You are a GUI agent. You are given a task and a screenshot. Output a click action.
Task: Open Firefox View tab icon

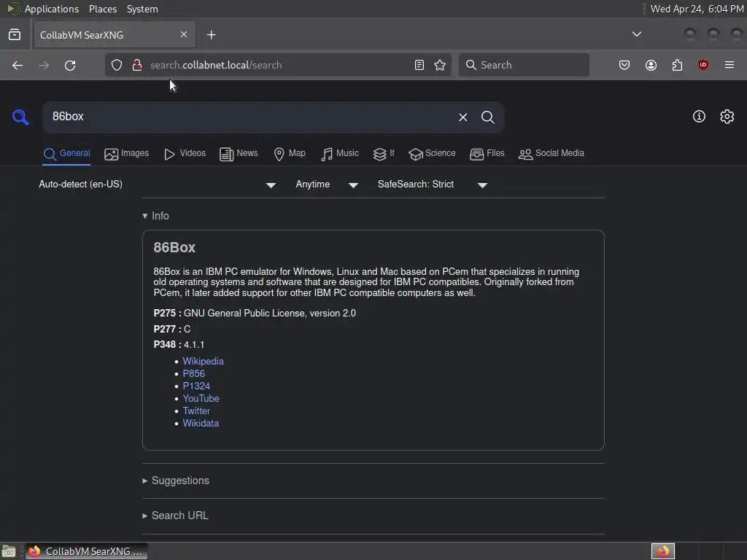15,35
